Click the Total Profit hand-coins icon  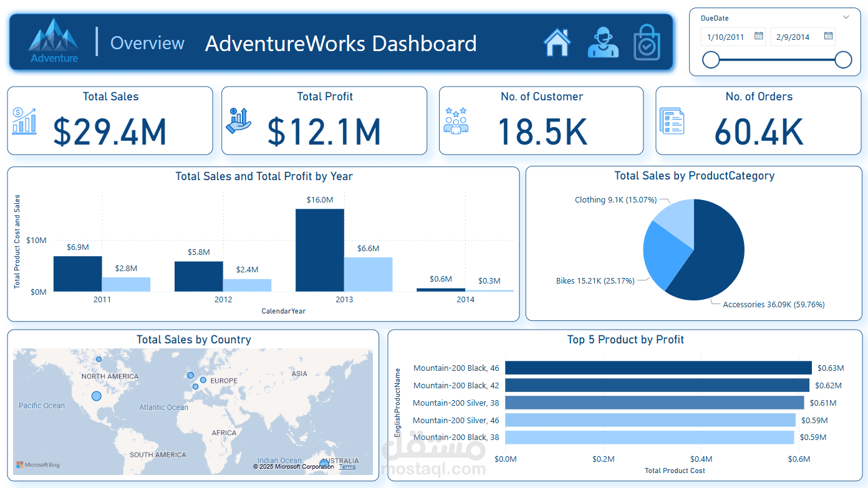[238, 120]
